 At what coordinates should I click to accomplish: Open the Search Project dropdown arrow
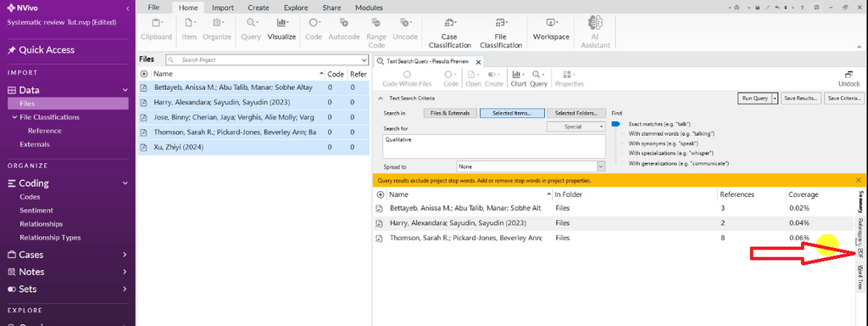[364, 60]
